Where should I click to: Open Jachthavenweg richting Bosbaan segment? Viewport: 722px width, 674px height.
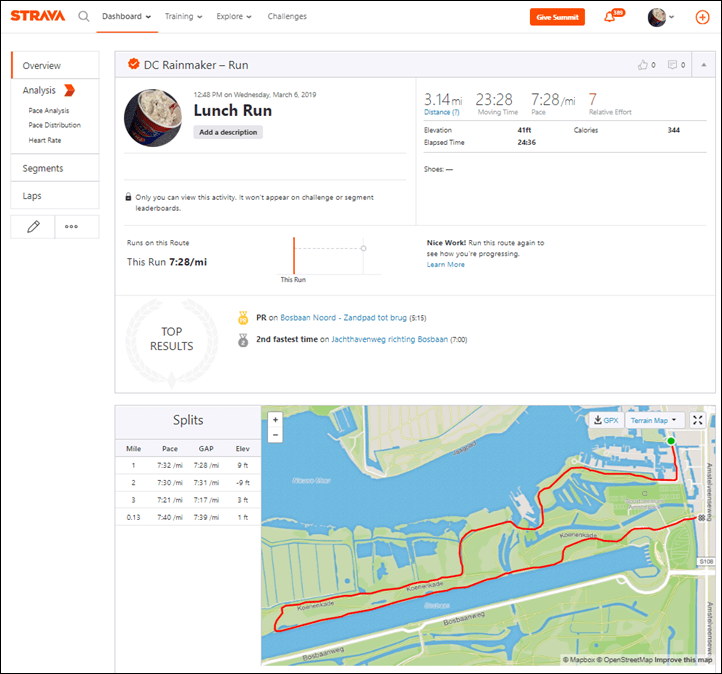390,339
